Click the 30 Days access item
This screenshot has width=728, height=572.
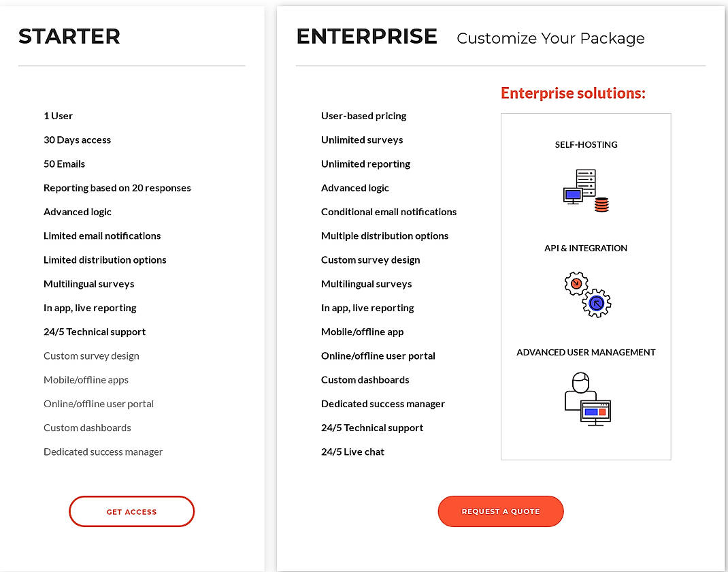77,140
